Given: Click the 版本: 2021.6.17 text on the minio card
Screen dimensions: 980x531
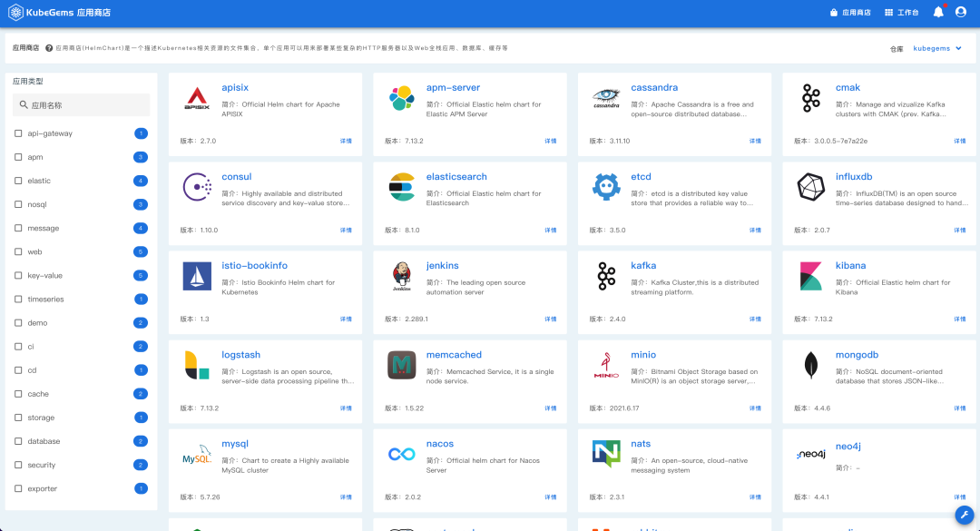Looking at the screenshot, I should (613, 408).
